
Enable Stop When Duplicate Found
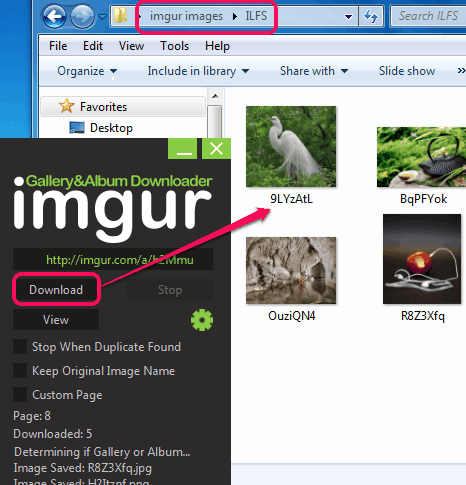[20, 347]
